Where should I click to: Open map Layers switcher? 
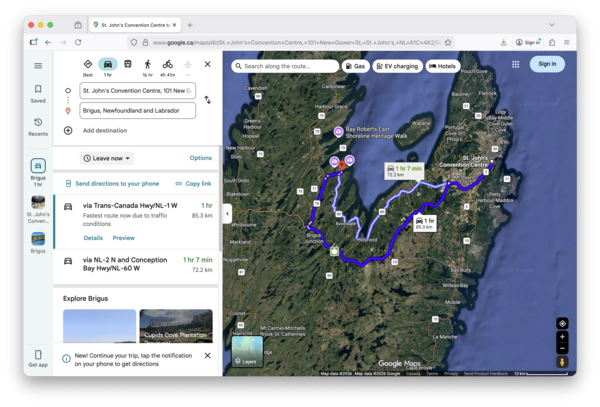pos(247,352)
